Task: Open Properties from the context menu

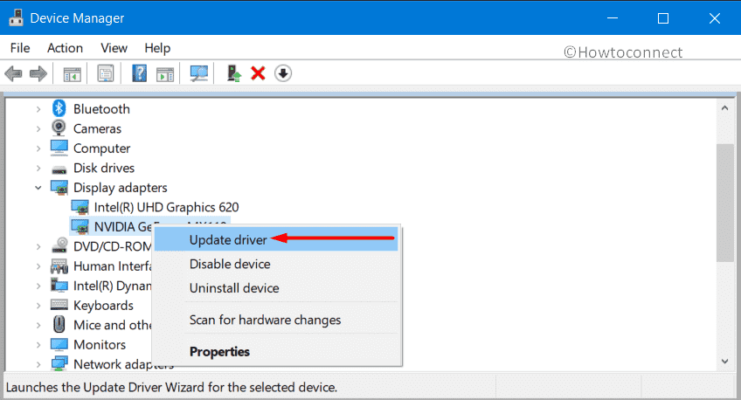Action: point(276,351)
